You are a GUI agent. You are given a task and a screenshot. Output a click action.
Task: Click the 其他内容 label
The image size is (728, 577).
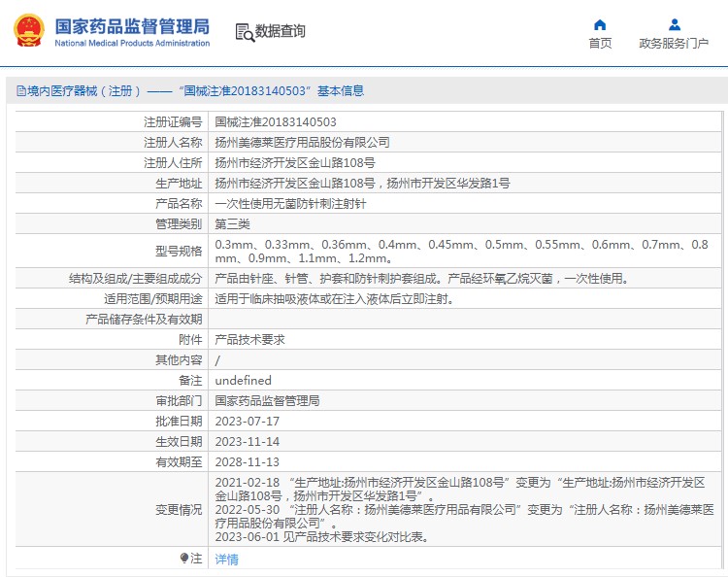(179, 360)
